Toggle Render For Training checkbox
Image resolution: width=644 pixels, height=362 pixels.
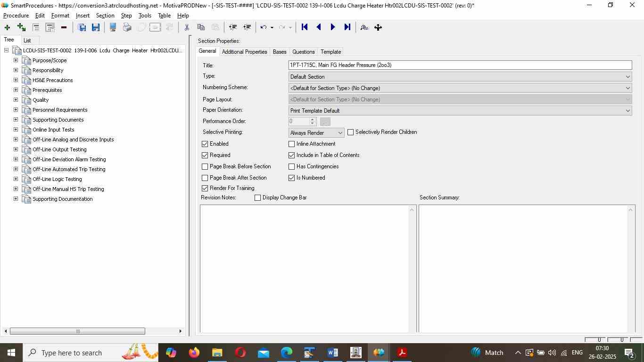205,188
